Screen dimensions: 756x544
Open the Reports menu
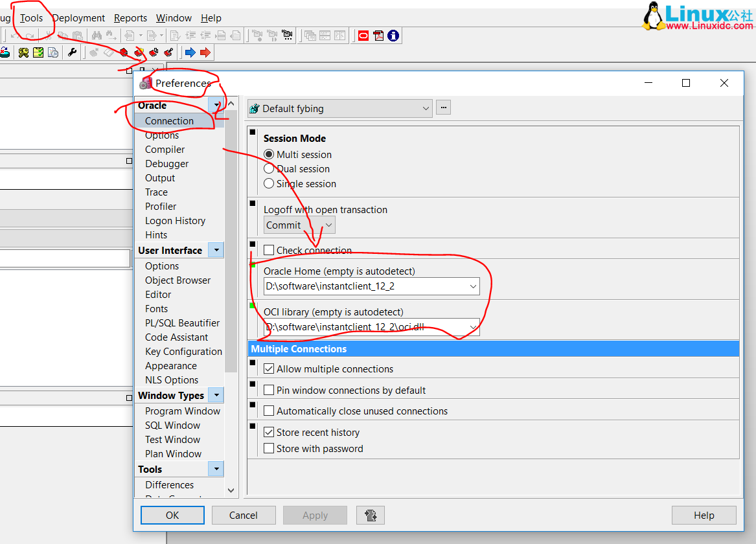pos(130,17)
